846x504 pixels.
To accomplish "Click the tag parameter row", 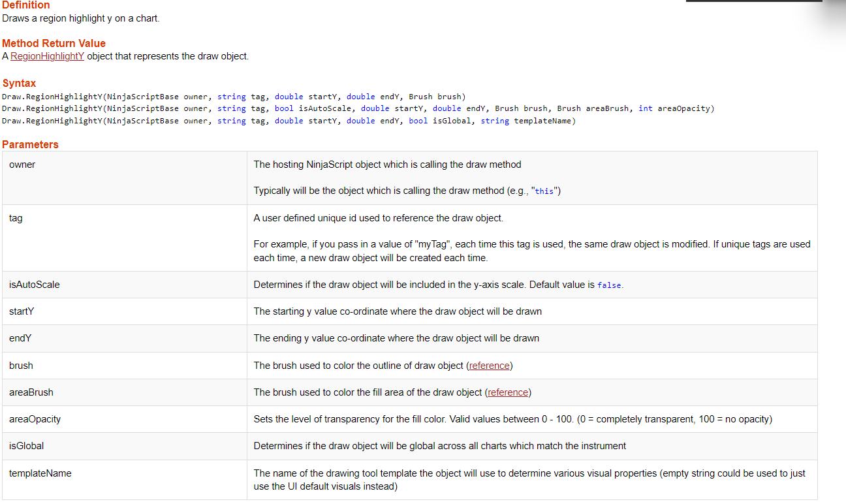I will pos(15,217).
